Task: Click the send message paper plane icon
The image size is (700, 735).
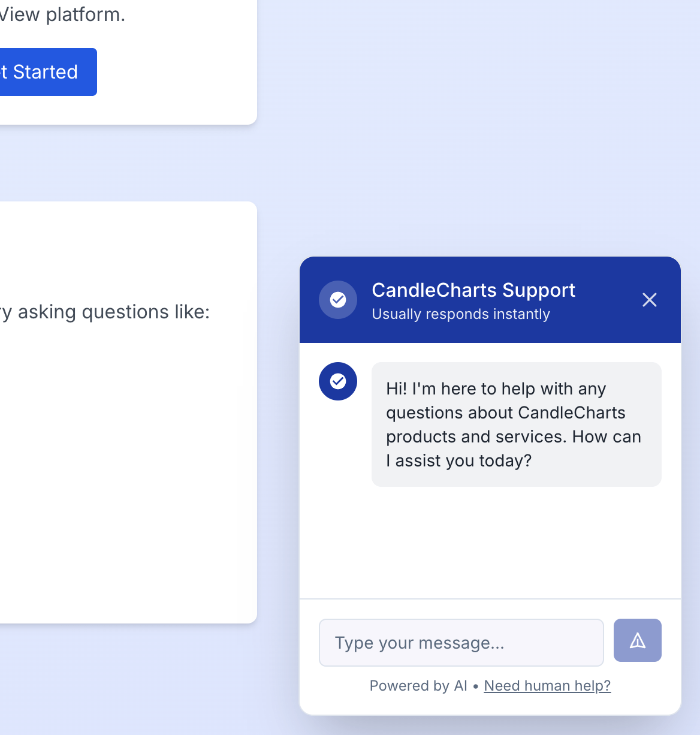Action: [637, 640]
